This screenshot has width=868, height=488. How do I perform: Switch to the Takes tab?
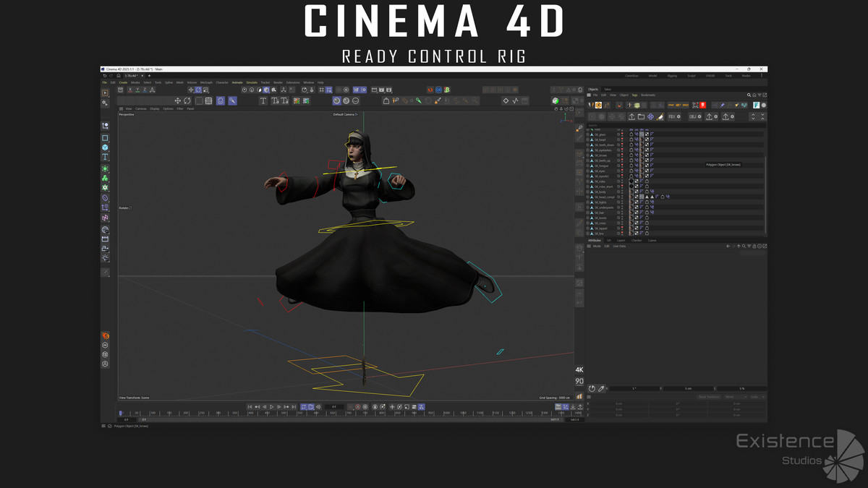(607, 89)
